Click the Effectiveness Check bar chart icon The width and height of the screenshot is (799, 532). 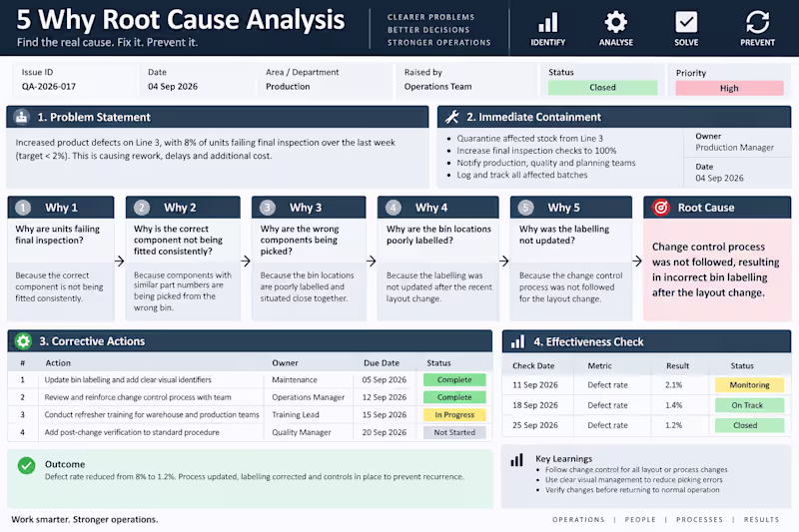[517, 341]
